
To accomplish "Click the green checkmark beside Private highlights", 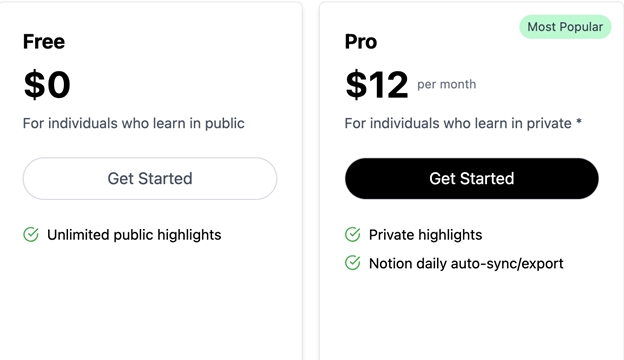I will pyautogui.click(x=353, y=234).
